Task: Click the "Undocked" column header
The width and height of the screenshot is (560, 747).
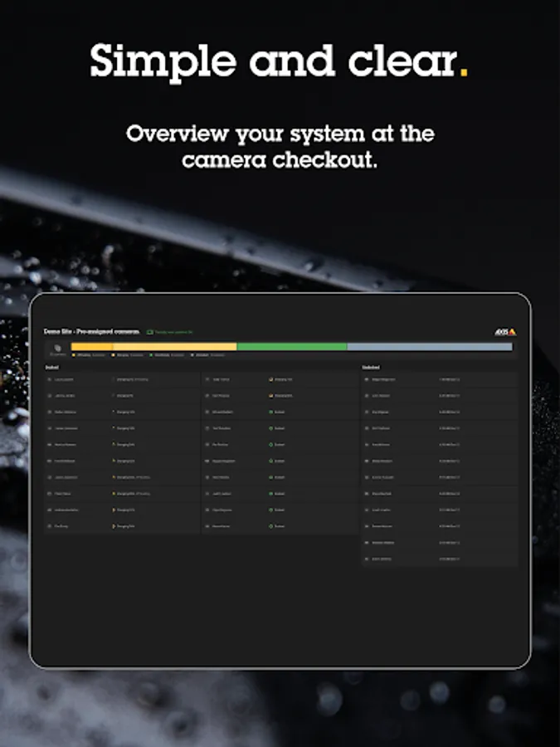Action: click(371, 368)
